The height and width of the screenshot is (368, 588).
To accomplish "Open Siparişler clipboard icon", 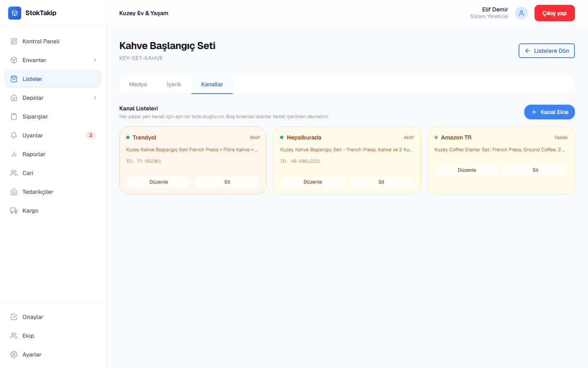I will click(14, 117).
